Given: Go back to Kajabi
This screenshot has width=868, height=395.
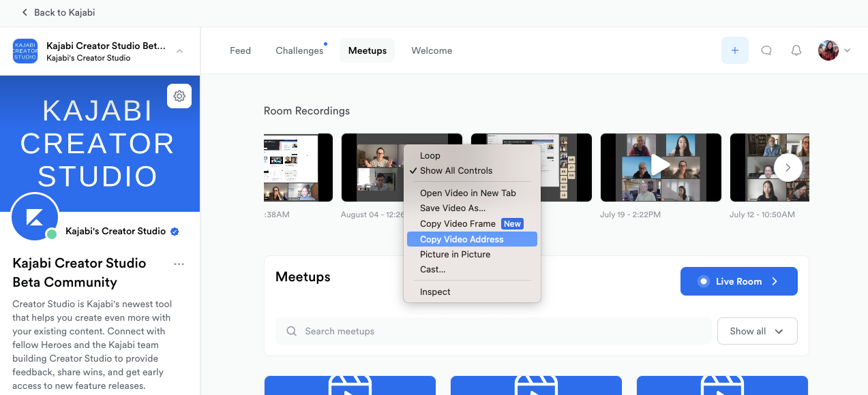Looking at the screenshot, I should pos(58,12).
